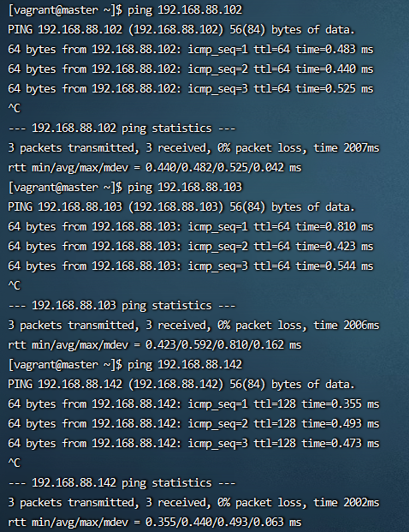Screen dimensions: 409x532
Task: Click the line ending in time 2007ms
Action: (x=193, y=148)
